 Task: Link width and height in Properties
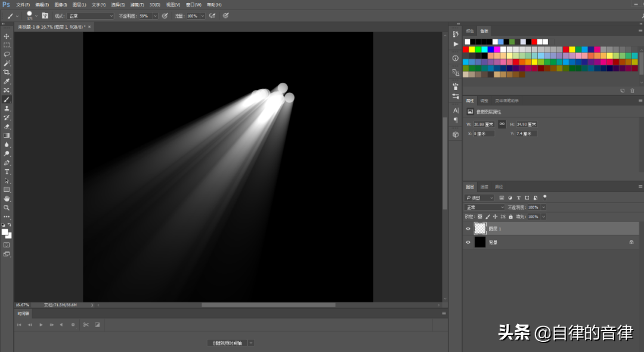(502, 124)
